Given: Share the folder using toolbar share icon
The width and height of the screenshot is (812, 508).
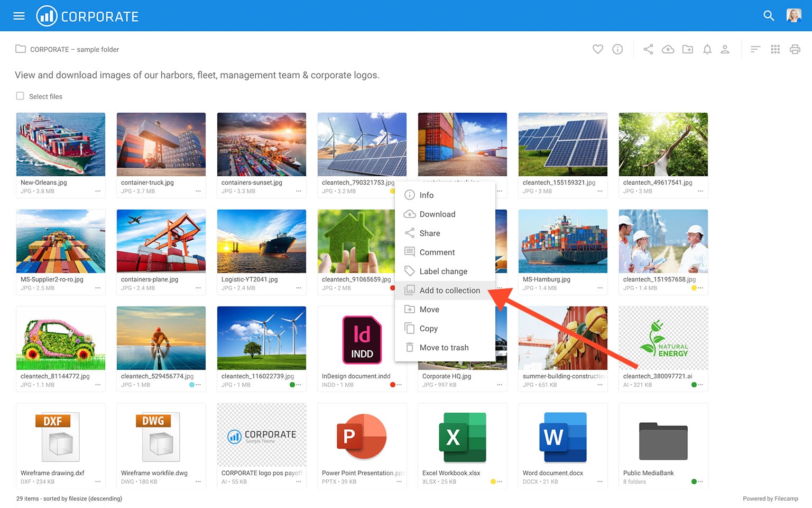Looking at the screenshot, I should (x=648, y=49).
